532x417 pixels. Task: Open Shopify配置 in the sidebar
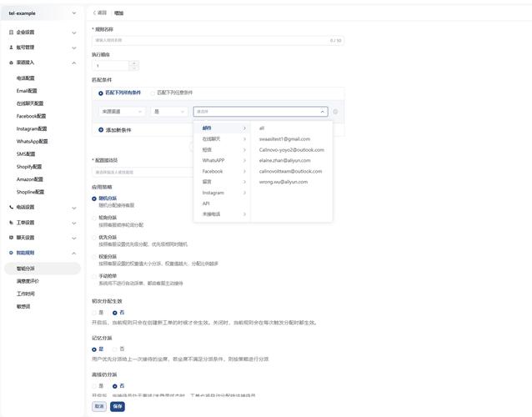tap(29, 167)
